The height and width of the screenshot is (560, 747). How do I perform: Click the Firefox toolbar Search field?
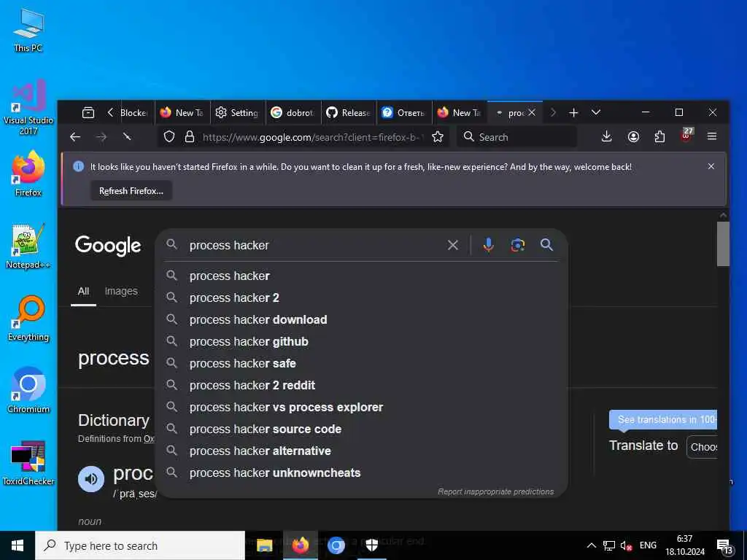click(x=517, y=137)
